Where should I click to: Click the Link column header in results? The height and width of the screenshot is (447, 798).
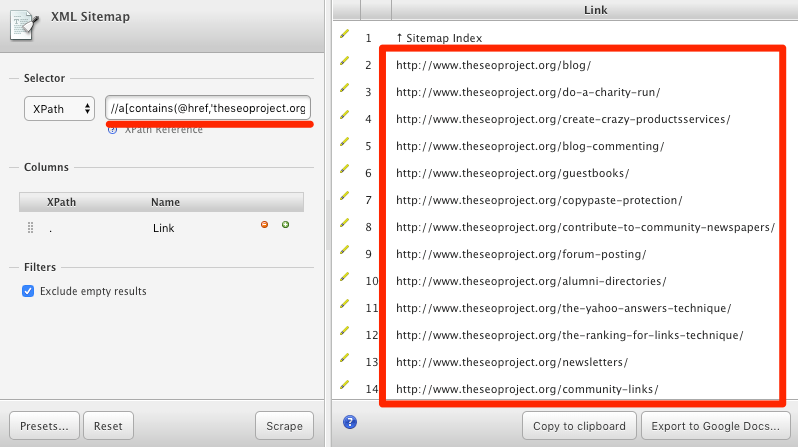pyautogui.click(x=595, y=10)
